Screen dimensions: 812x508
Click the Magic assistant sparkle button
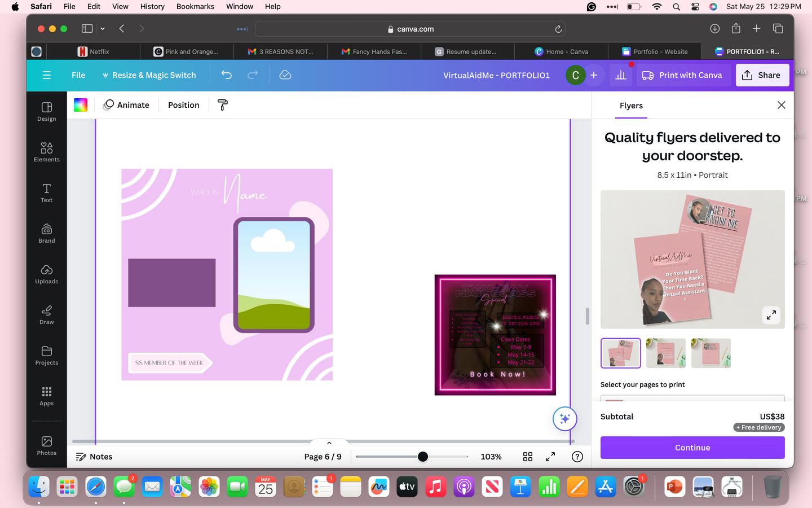tap(564, 419)
